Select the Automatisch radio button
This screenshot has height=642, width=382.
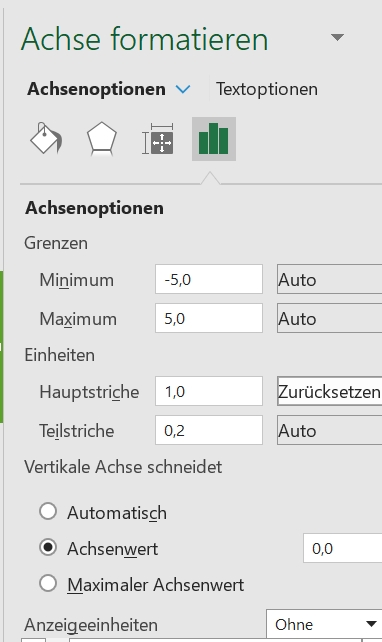click(x=48, y=511)
